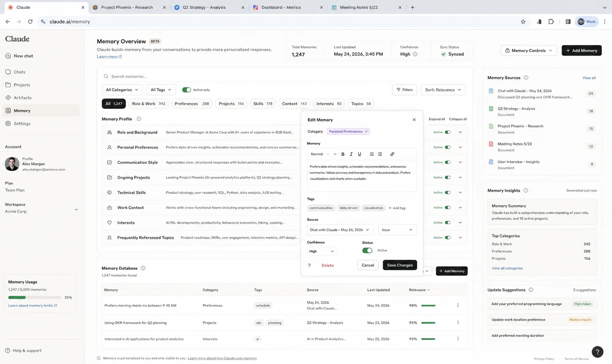The width and height of the screenshot is (612, 364).
Task: Toggle Active switch for Technical Skills
Action: pos(448,192)
